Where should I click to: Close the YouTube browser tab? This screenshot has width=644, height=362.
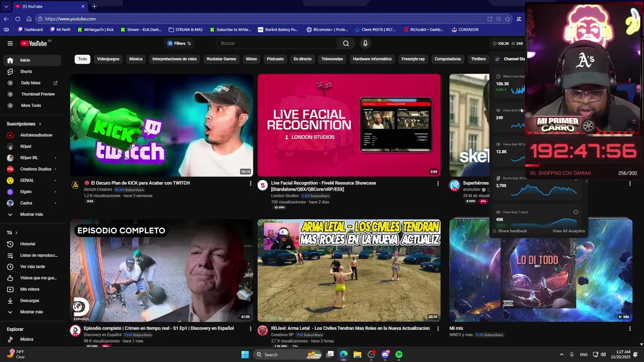point(83,6)
